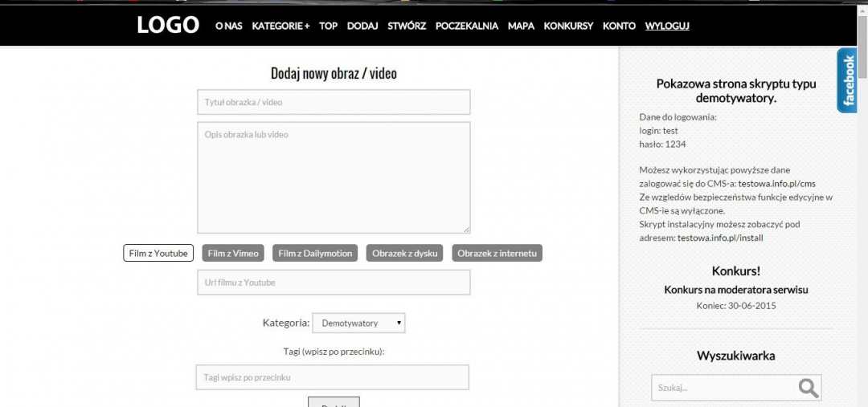The width and height of the screenshot is (868, 407).
Task: Open testowa.info.pl/install link
Action: pos(719,238)
